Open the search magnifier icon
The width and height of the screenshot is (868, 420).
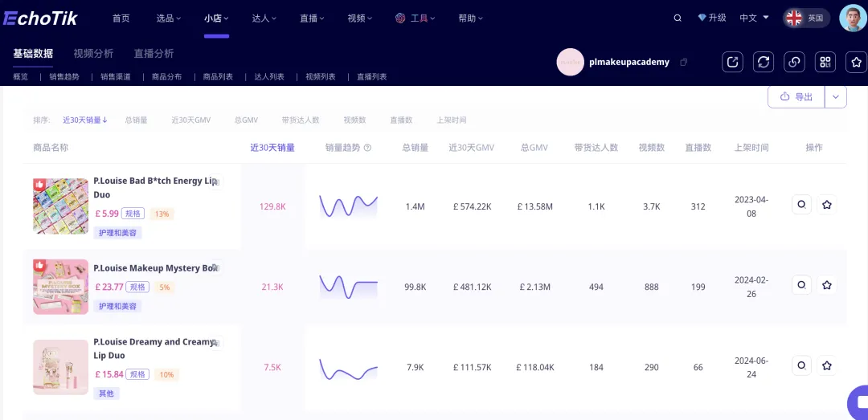678,18
